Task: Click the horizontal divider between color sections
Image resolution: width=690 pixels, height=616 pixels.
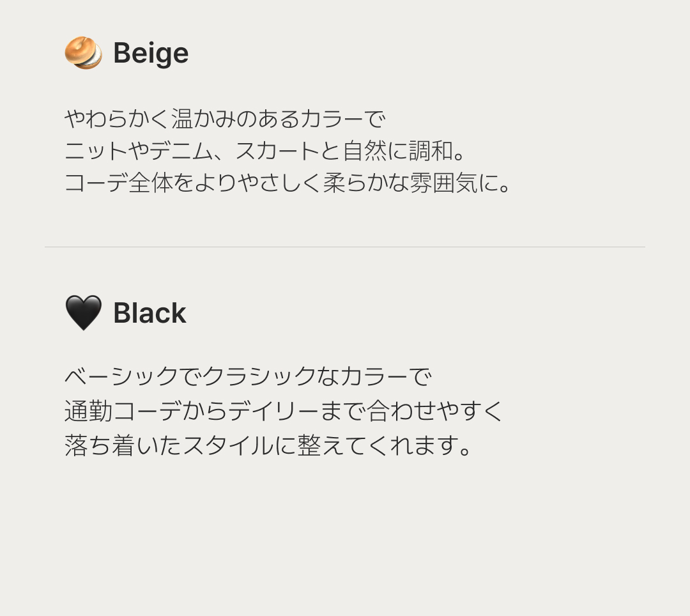Action: pos(345,247)
